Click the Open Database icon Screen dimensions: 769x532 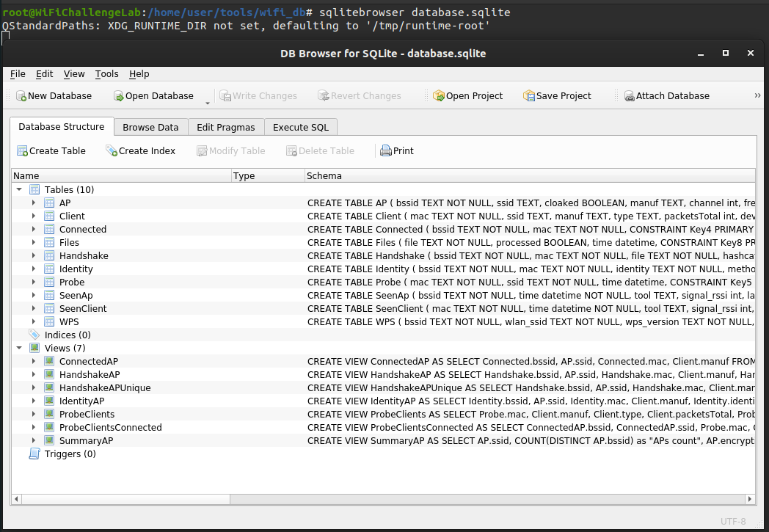pos(119,96)
